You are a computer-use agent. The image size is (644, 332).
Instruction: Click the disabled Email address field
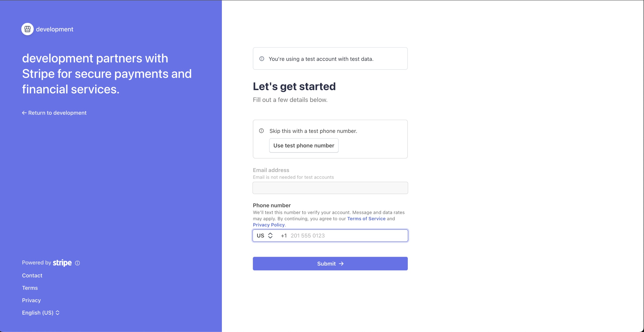pos(330,188)
